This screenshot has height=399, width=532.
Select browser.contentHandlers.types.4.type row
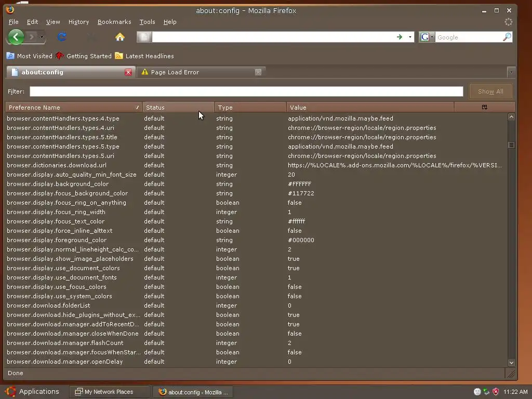tap(256, 118)
